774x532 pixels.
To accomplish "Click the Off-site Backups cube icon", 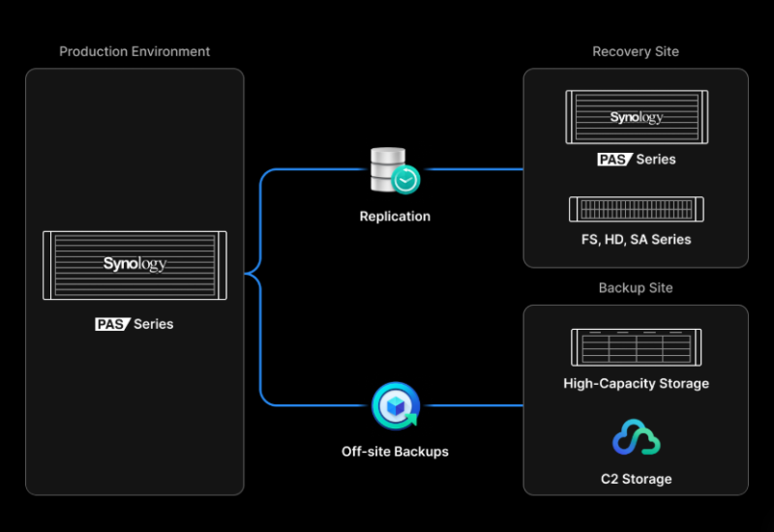I will (396, 405).
